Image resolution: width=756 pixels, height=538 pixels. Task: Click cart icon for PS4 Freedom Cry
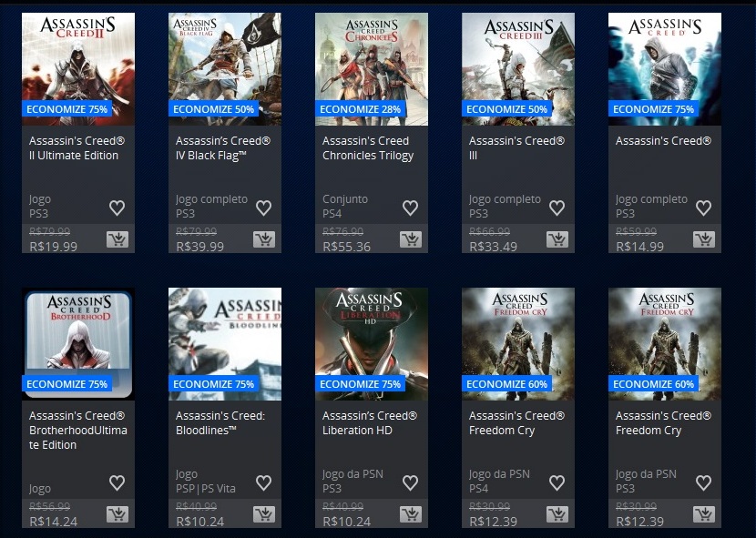(557, 514)
